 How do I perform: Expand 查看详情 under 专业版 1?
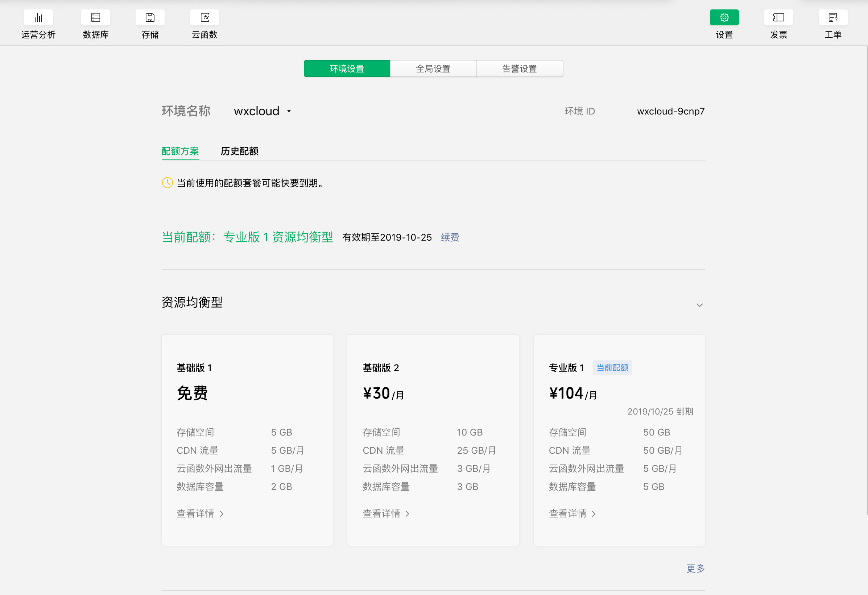click(572, 513)
